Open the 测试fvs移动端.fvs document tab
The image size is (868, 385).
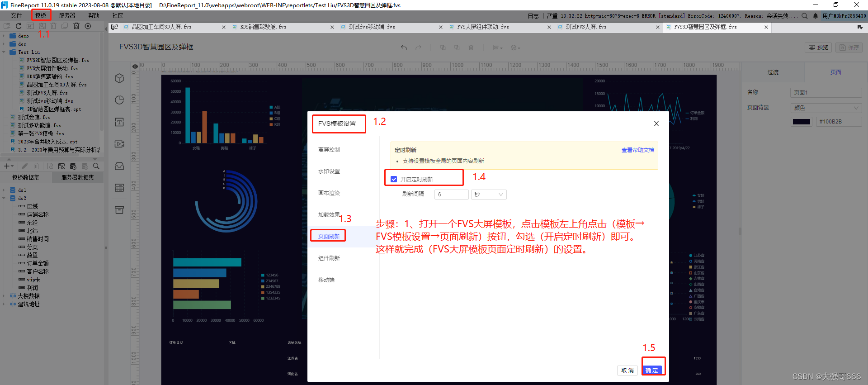point(372,27)
